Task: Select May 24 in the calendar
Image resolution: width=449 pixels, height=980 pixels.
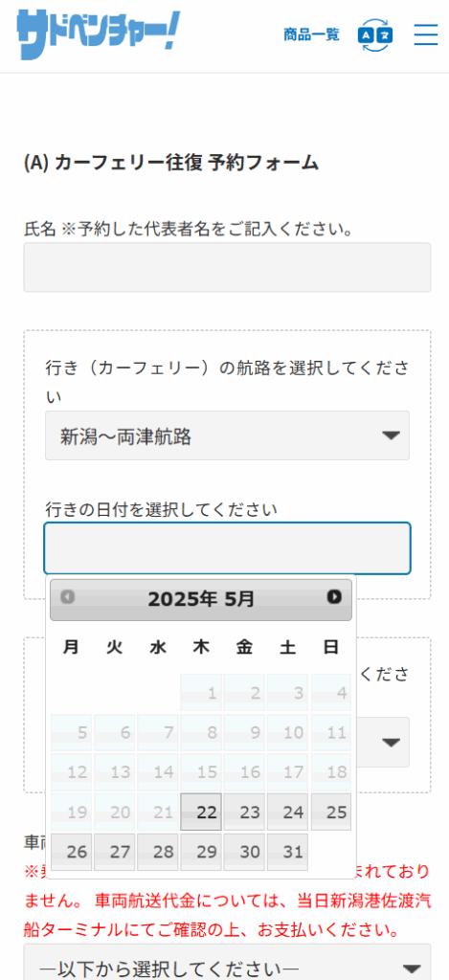Action: point(287,812)
